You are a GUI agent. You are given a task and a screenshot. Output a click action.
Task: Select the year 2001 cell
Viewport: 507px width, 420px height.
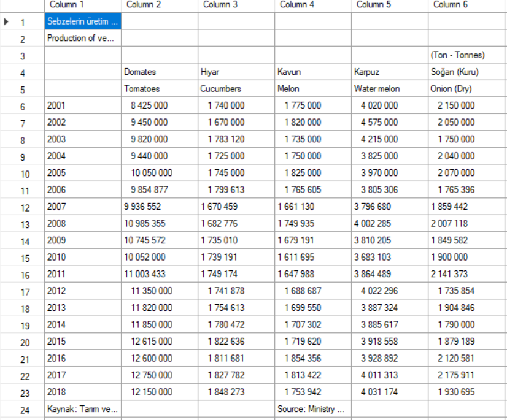point(83,105)
